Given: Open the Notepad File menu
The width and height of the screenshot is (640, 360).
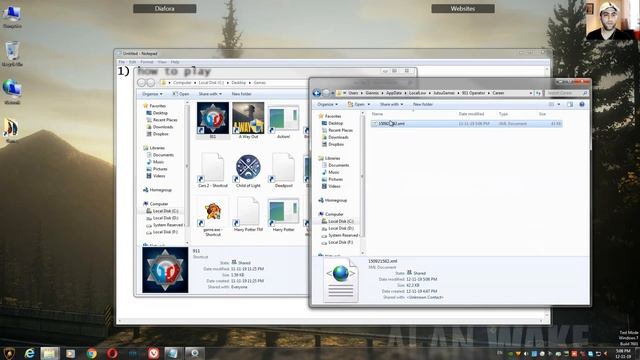Looking at the screenshot, I should coord(121,62).
